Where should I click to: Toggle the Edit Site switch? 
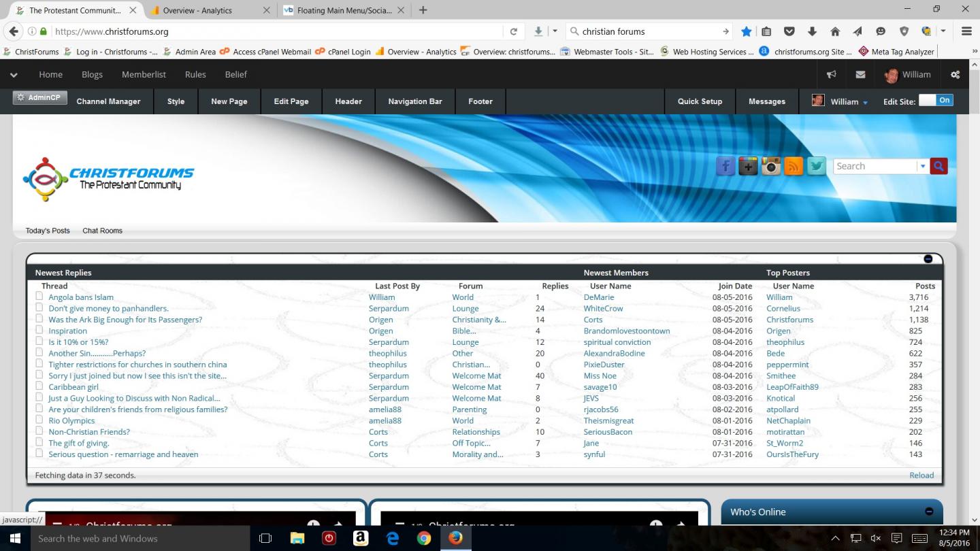point(936,100)
